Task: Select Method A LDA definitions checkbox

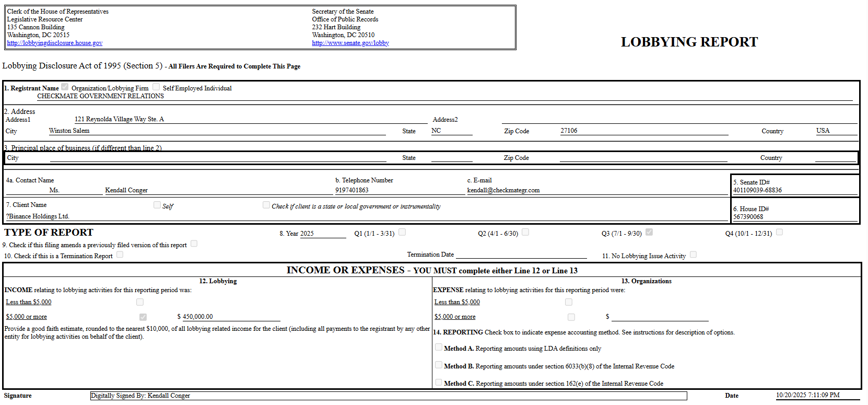Action: point(439,347)
